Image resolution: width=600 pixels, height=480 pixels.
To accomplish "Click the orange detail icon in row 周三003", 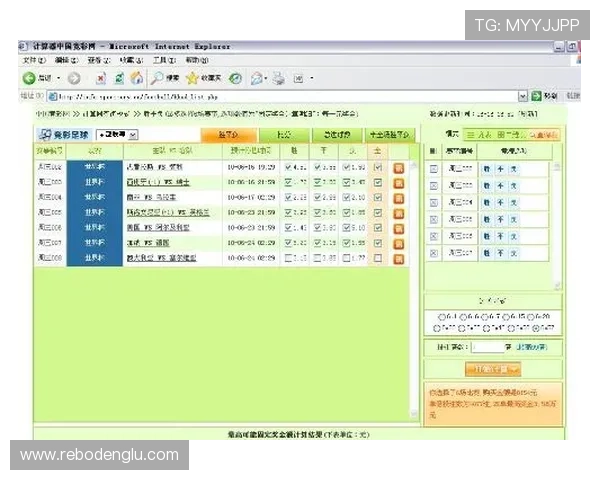I will [399, 183].
